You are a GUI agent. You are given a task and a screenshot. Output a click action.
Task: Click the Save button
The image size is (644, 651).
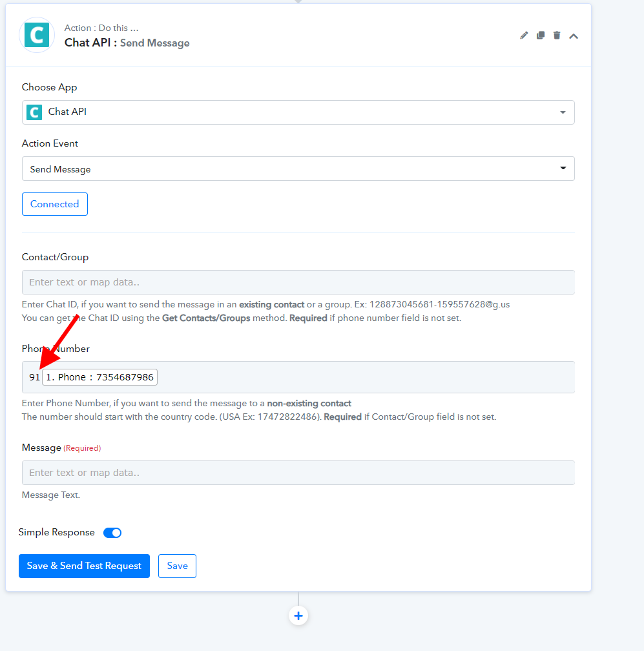177,566
